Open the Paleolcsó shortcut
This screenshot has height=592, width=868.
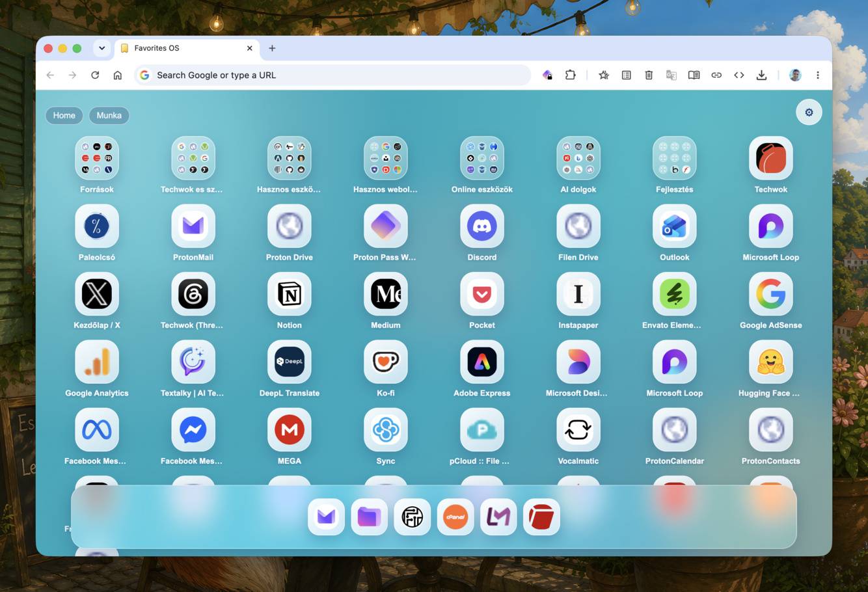click(97, 226)
